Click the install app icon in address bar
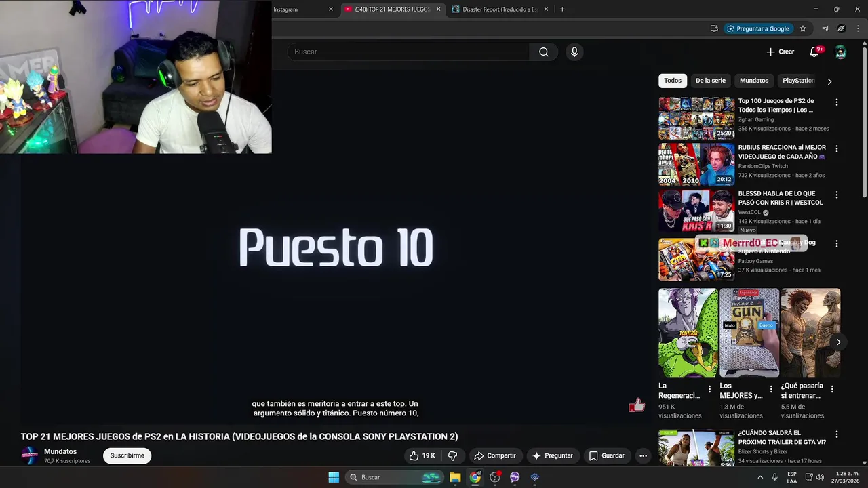The image size is (868, 488). pyautogui.click(x=714, y=28)
